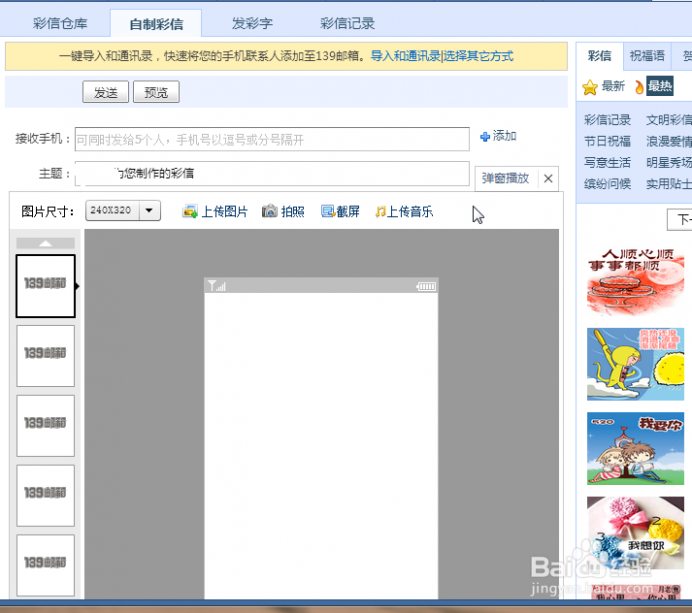This screenshot has width=692, height=613.
Task: Click the flame 最热 icon
Action: (x=639, y=87)
